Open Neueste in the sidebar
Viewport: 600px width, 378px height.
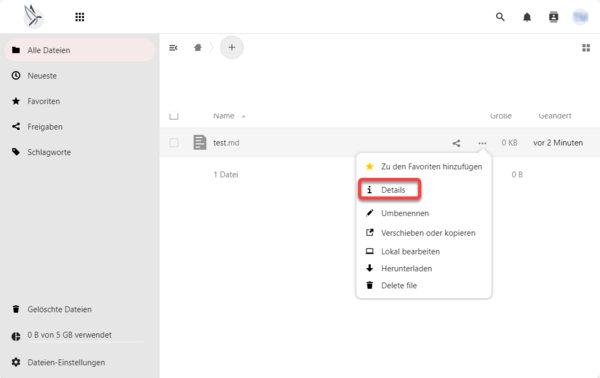pyautogui.click(x=80, y=76)
